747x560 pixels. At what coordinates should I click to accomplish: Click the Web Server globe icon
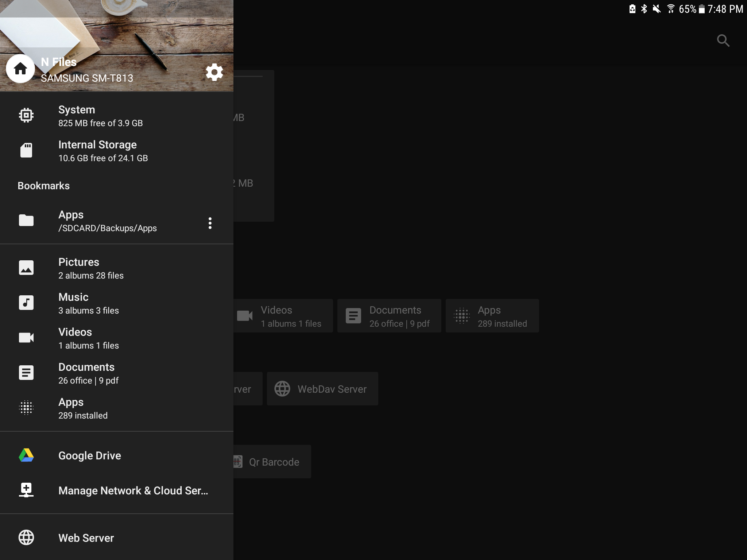point(26,537)
